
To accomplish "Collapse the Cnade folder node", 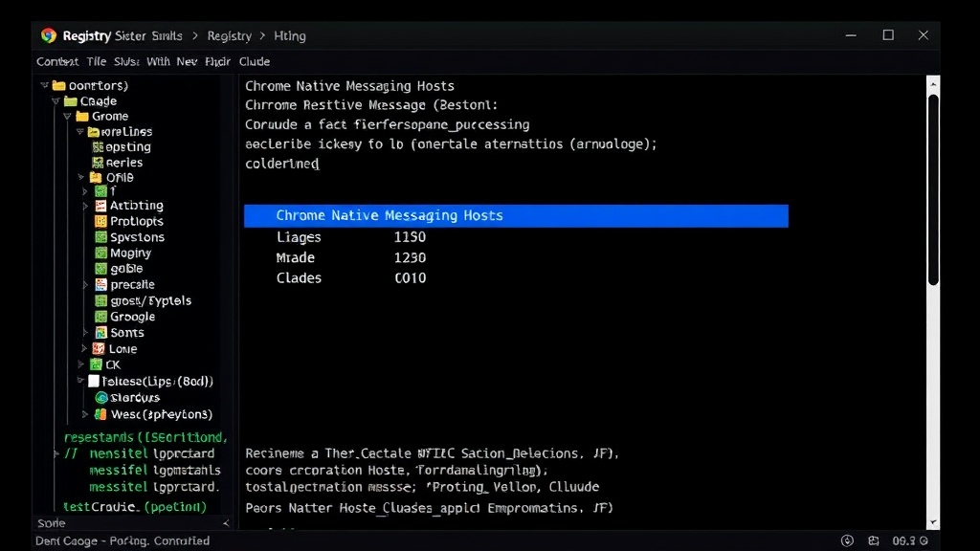I will pyautogui.click(x=56, y=100).
